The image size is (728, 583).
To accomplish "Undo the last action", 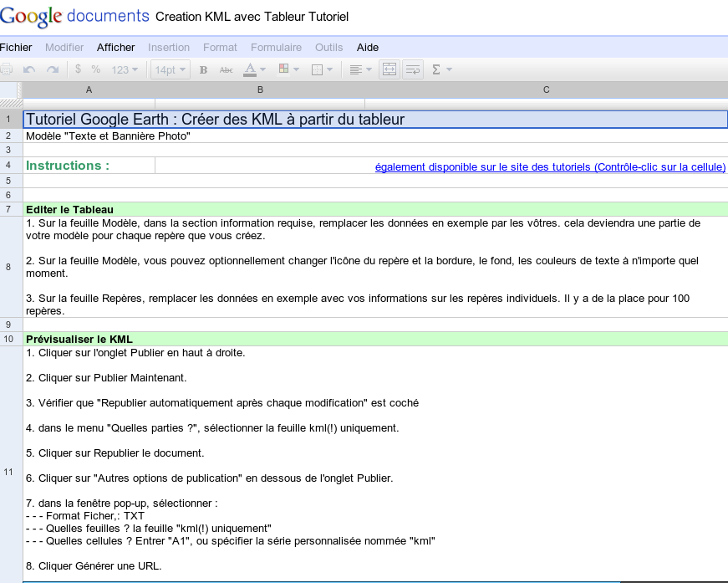I will [29, 69].
